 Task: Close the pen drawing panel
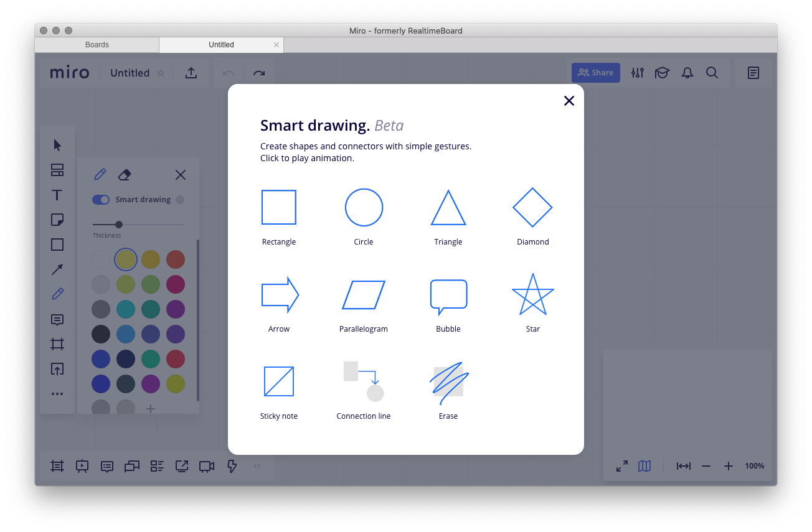pyautogui.click(x=181, y=175)
